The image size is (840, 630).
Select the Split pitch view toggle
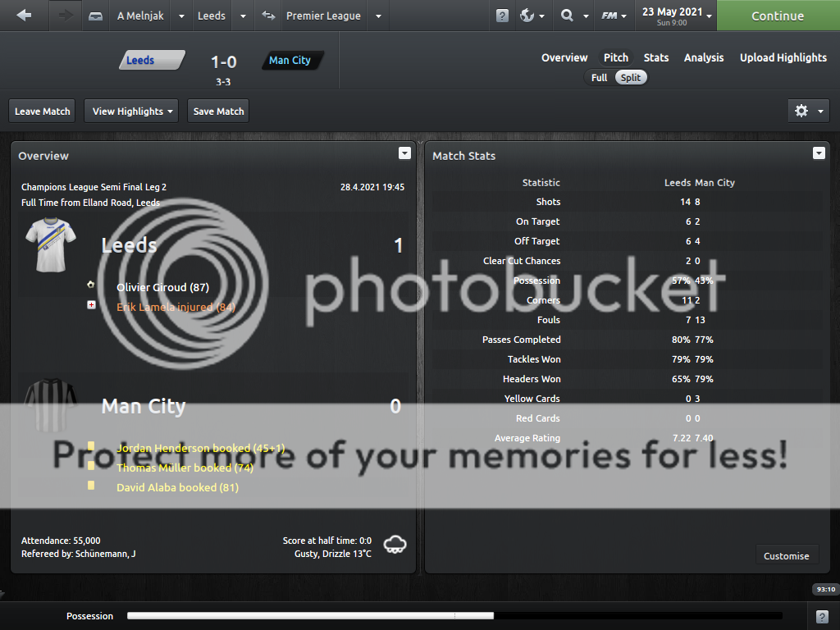pos(631,77)
